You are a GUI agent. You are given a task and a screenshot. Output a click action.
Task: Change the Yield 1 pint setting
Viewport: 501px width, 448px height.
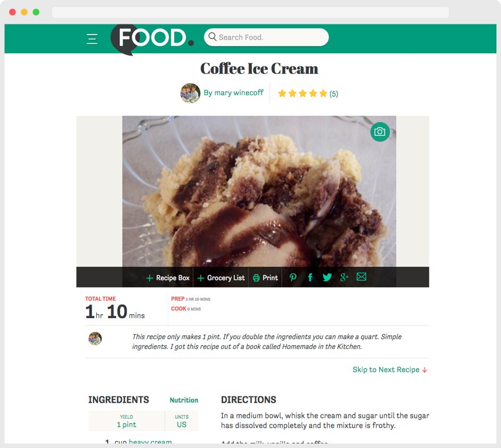126,421
